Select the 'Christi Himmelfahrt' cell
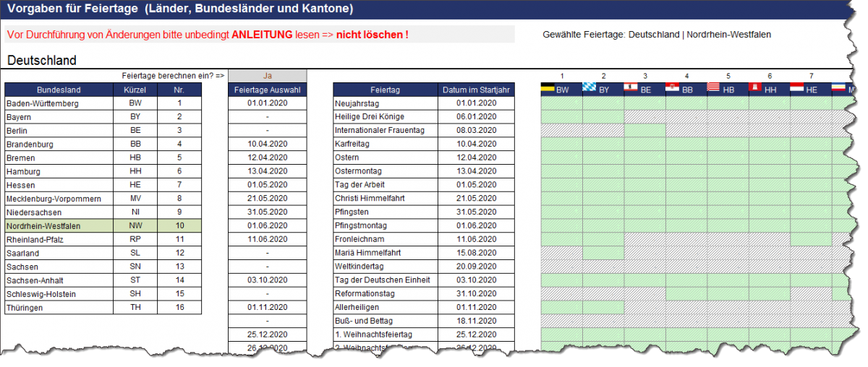 [x=385, y=199]
